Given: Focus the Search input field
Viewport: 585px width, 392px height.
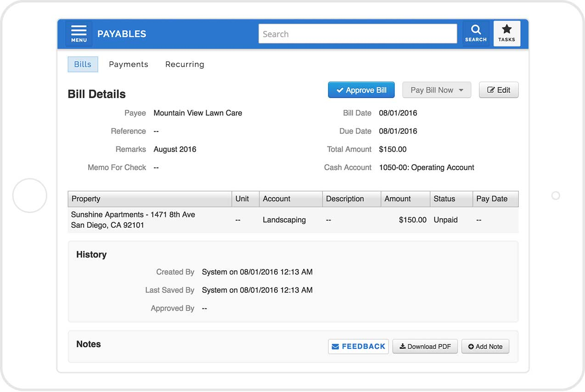Looking at the screenshot, I should 358,34.
